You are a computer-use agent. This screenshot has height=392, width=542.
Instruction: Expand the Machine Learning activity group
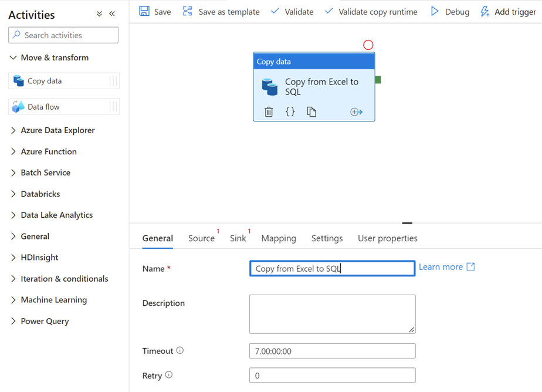pos(52,299)
